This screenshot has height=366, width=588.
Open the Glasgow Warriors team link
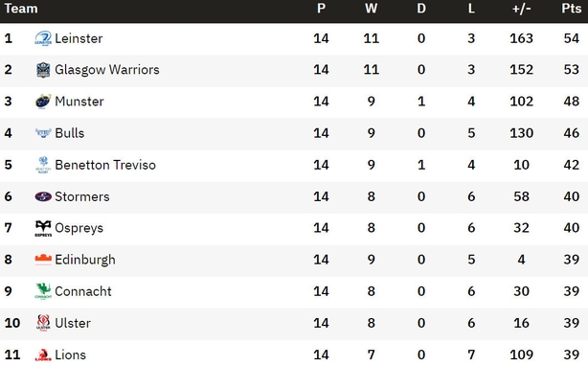pyautogui.click(x=107, y=70)
